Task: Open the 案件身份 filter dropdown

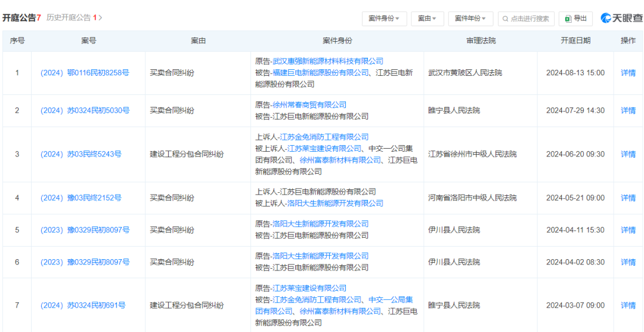Action: pyautogui.click(x=384, y=19)
